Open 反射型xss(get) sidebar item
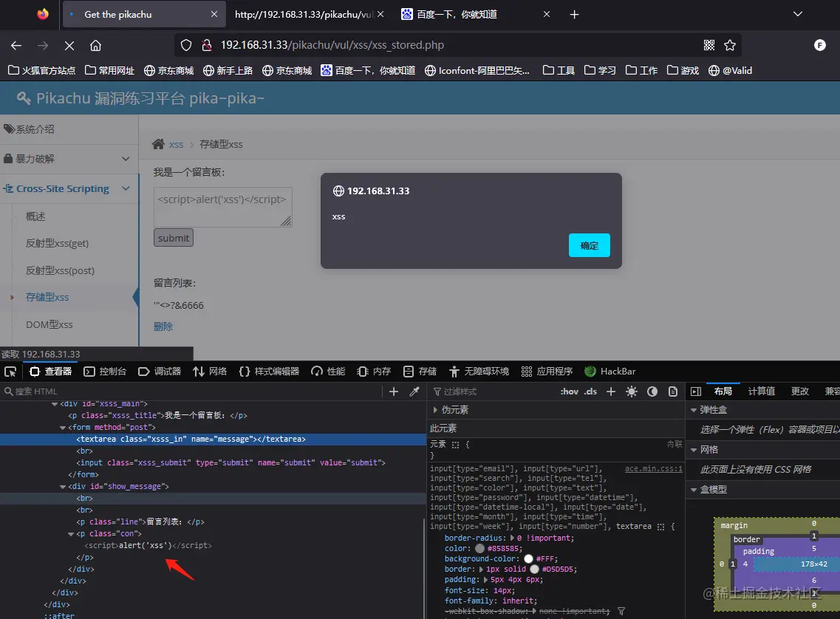The width and height of the screenshot is (840, 619). coord(58,243)
